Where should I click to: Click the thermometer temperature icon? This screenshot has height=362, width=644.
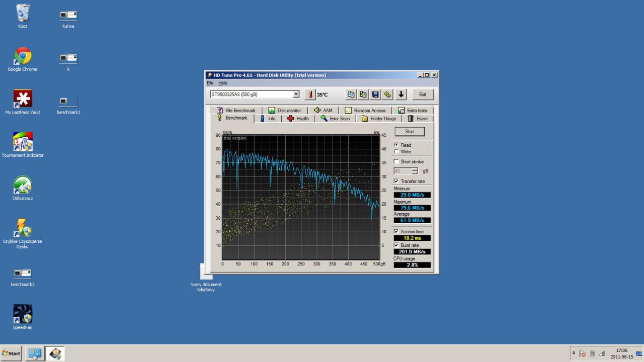tap(310, 95)
